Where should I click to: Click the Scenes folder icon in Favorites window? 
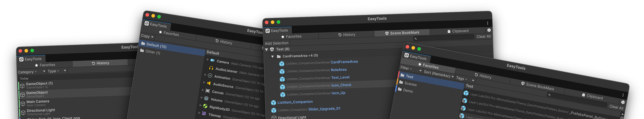(401, 82)
